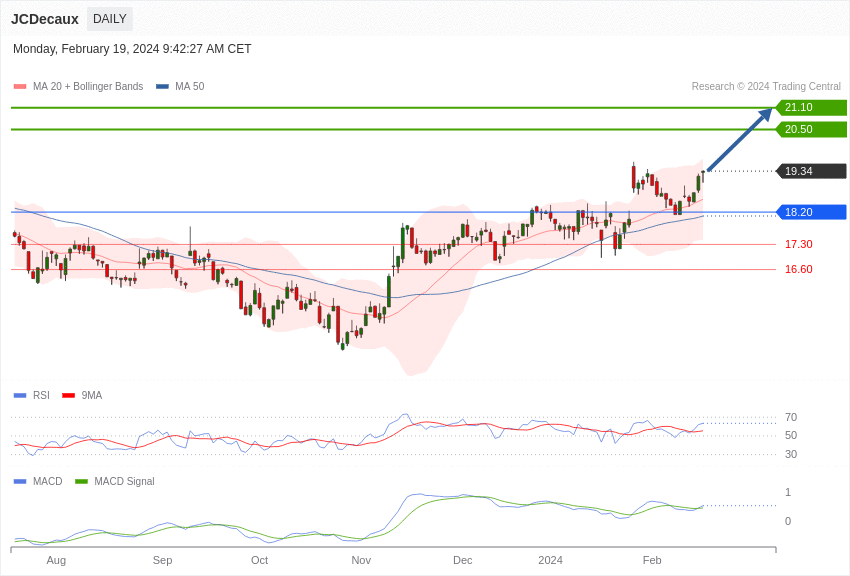Click the 16.60 red support level label
The image size is (850, 576).
click(x=798, y=269)
